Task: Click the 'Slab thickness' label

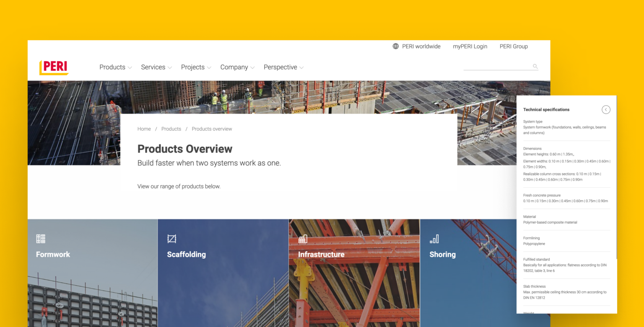Action: tap(535, 286)
